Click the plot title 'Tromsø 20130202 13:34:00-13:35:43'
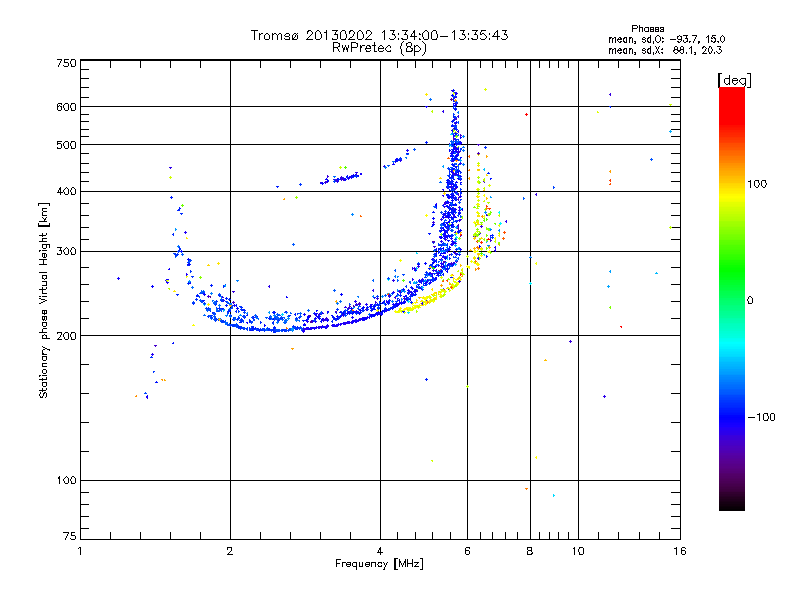The image size is (800, 600). click(379, 35)
